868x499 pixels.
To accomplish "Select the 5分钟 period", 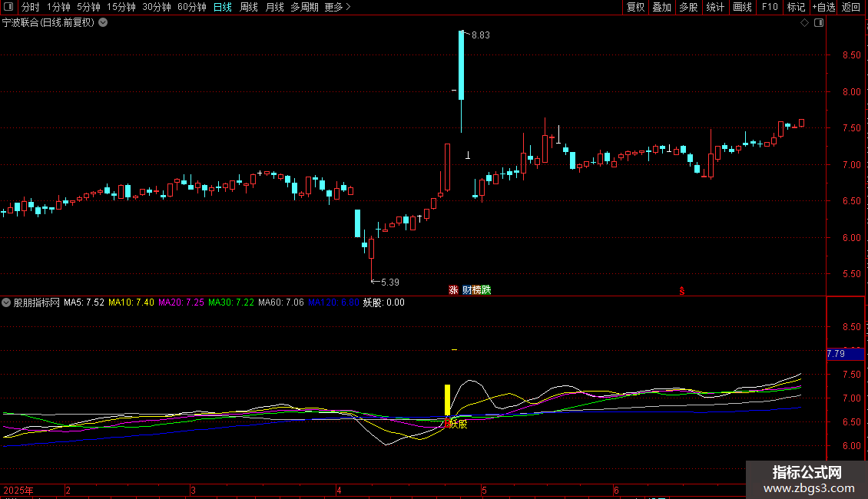I will [88, 7].
